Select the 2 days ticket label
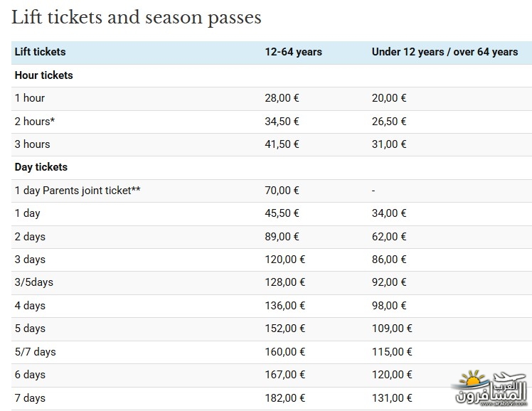The height and width of the screenshot is (411, 532). pyautogui.click(x=30, y=236)
